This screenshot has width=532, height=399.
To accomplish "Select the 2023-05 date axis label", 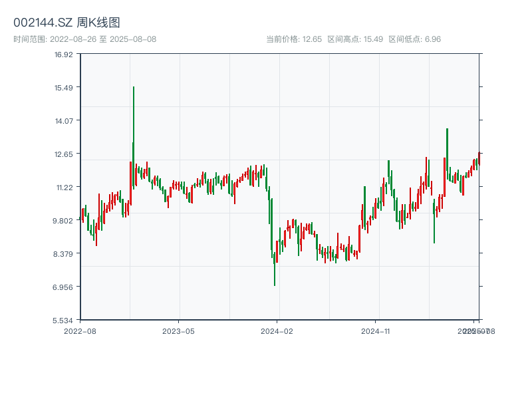I will [x=179, y=331].
